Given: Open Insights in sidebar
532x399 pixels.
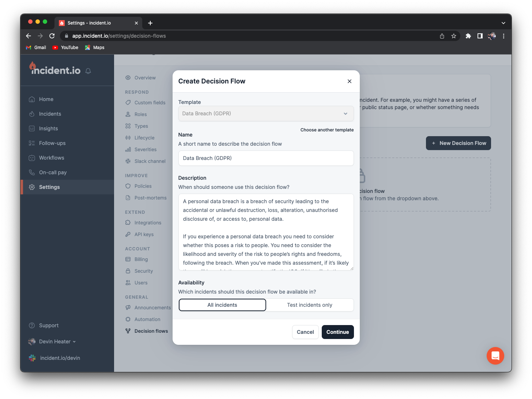Looking at the screenshot, I should tap(67, 128).
